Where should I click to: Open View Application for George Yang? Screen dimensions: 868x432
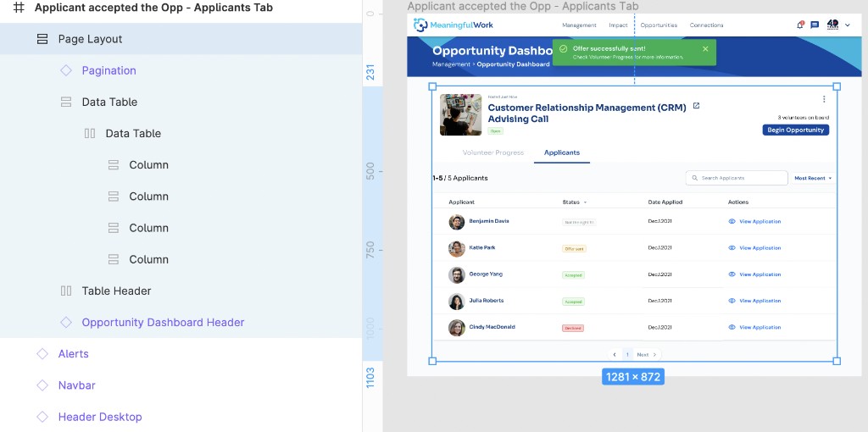(760, 274)
